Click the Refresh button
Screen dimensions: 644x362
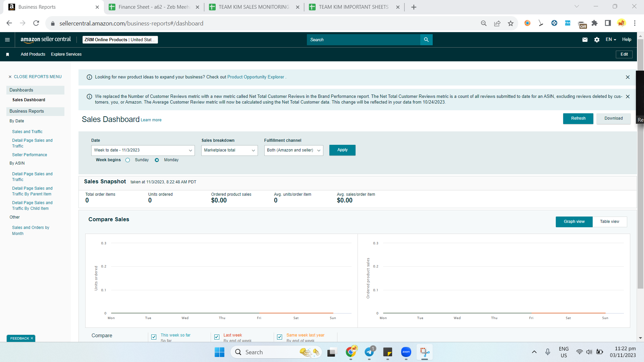coord(578,119)
